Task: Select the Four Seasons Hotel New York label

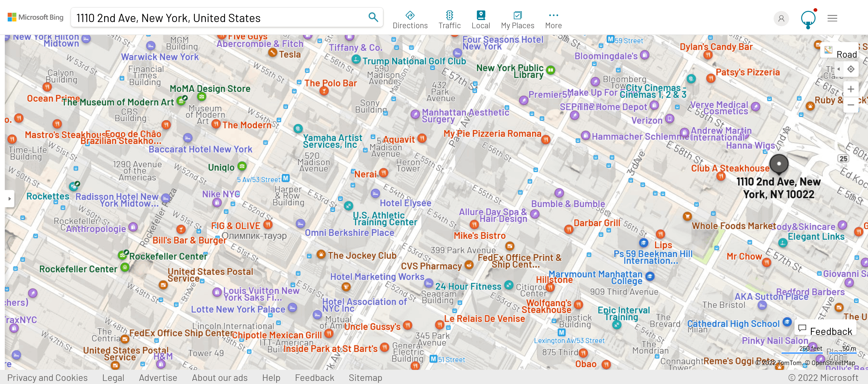Action: pyautogui.click(x=503, y=43)
